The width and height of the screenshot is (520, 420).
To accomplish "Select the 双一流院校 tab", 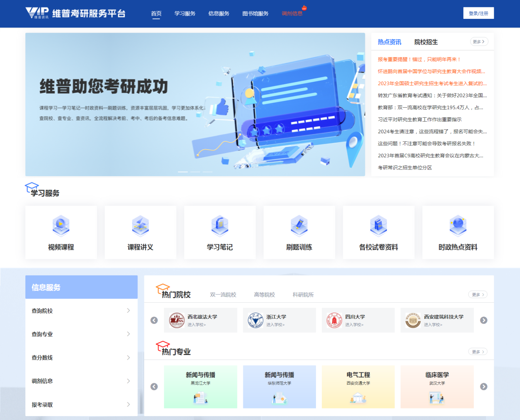I will (x=223, y=295).
